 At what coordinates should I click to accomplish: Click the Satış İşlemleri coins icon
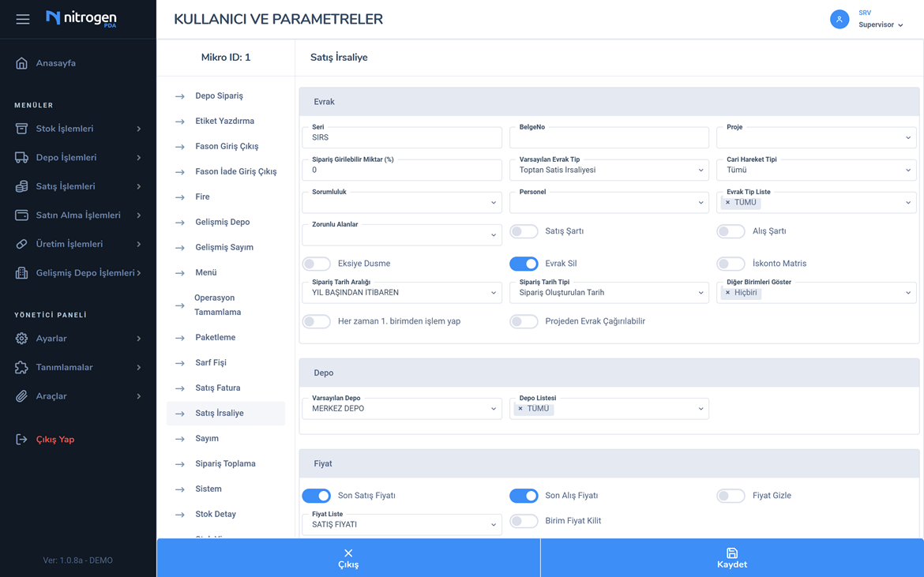22,186
